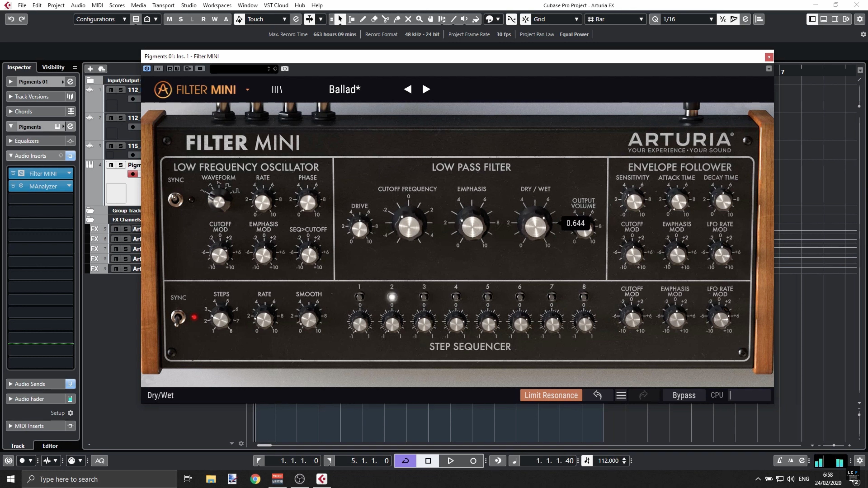Viewport: 868px width, 488px height.
Task: Go to previous preset arrow
Action: pyautogui.click(x=408, y=89)
